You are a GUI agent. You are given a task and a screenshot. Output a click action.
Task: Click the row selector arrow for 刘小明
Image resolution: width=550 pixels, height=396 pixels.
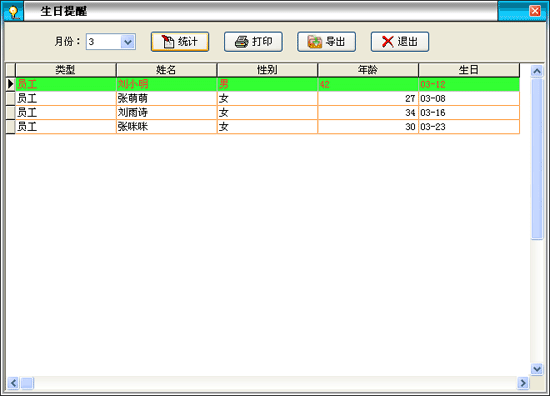(11, 84)
